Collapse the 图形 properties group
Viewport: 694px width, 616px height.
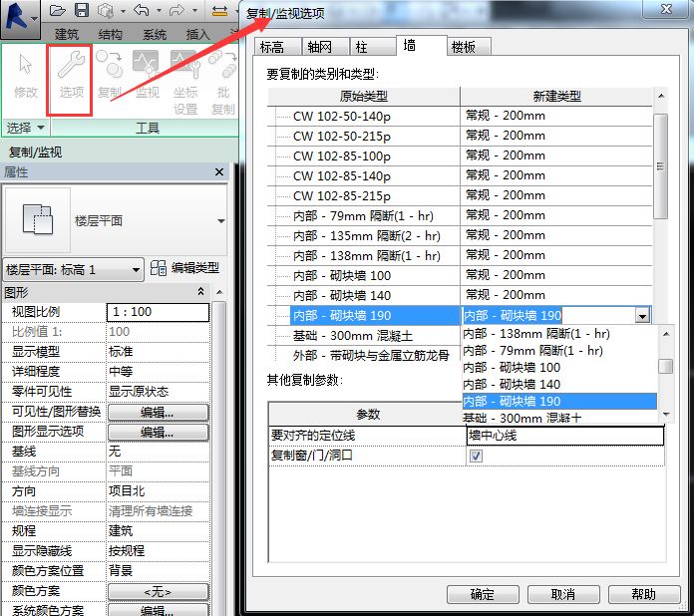pyautogui.click(x=200, y=292)
